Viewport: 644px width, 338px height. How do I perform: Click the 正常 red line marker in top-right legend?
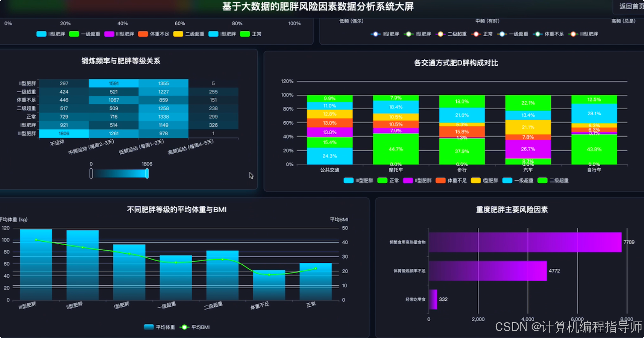click(x=476, y=34)
